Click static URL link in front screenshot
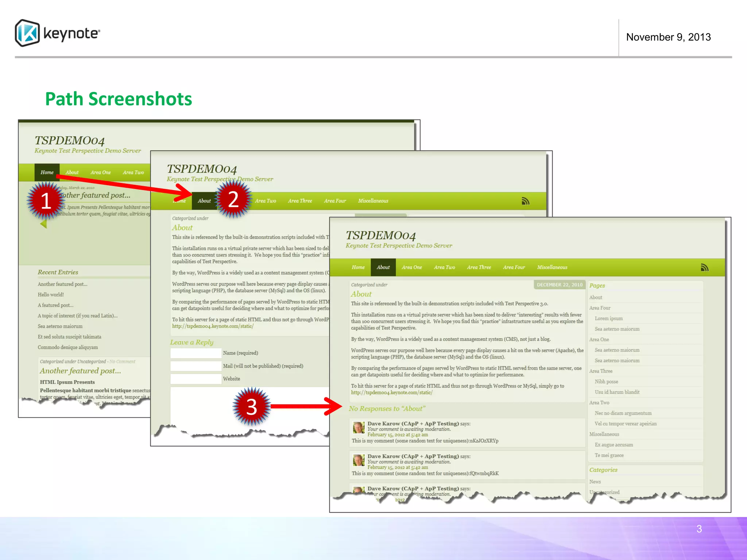The height and width of the screenshot is (560, 747). tap(392, 393)
